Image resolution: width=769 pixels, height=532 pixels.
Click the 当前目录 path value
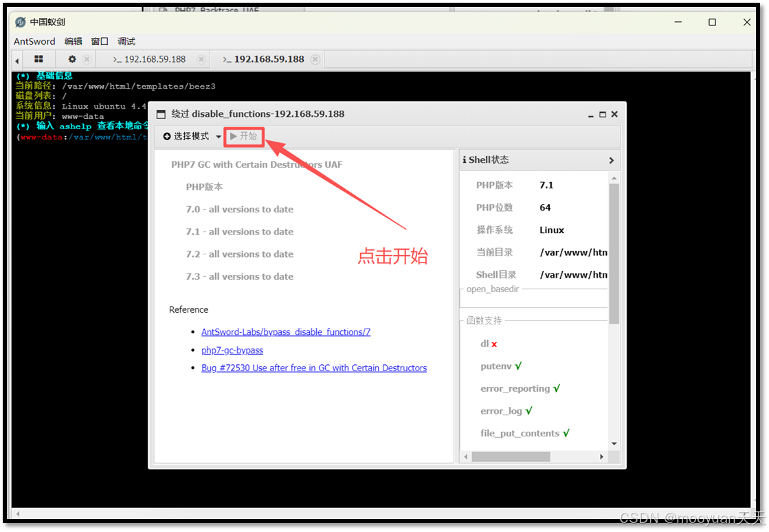click(x=573, y=252)
